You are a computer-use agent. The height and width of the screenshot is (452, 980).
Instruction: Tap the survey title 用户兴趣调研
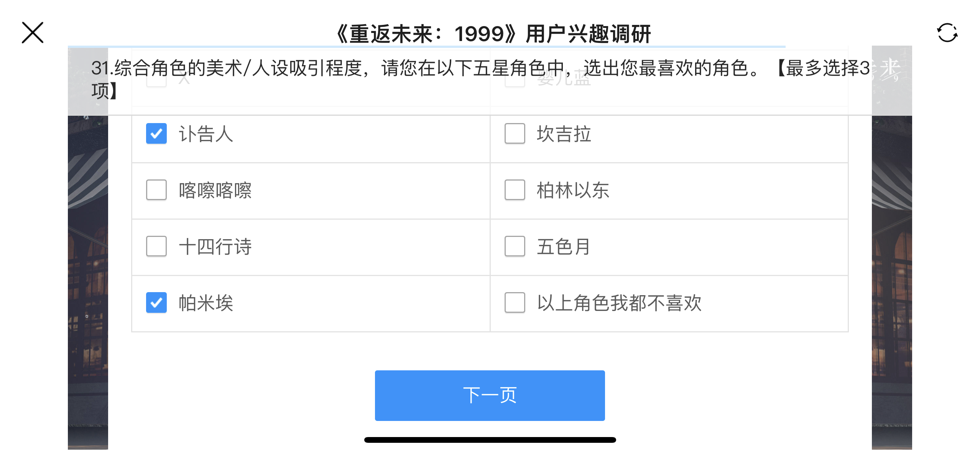pyautogui.click(x=588, y=34)
